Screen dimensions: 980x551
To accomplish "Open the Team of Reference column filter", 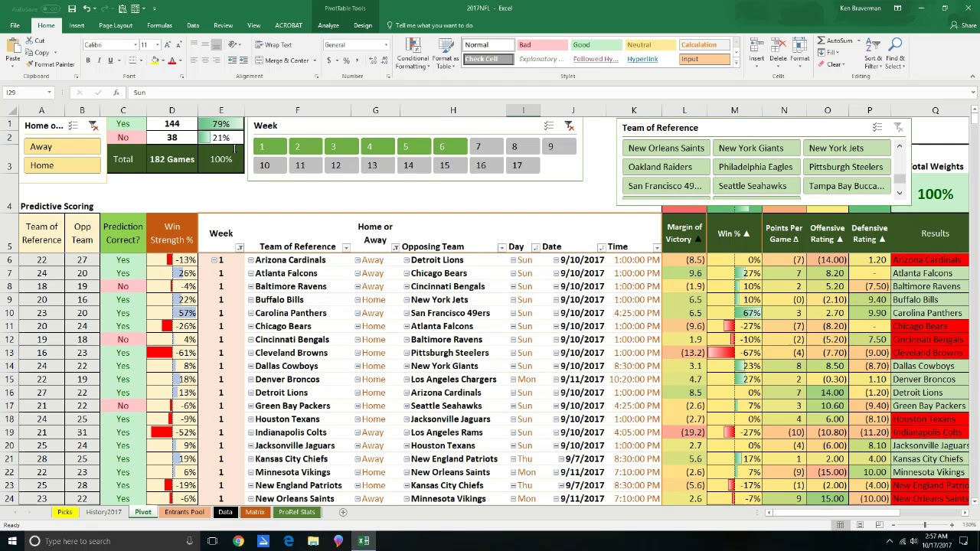I will point(346,247).
